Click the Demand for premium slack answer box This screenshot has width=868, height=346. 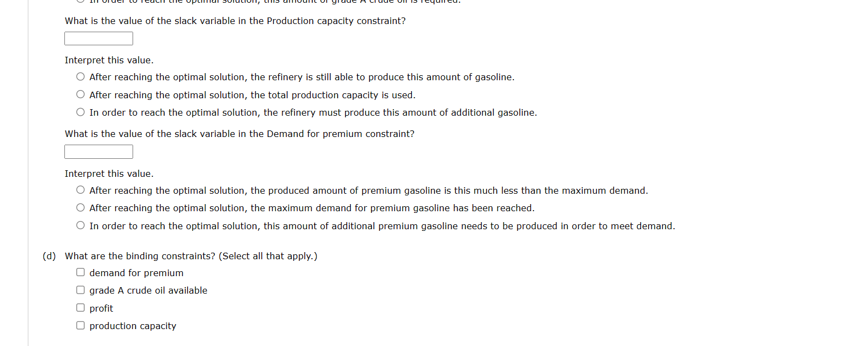[98, 151]
